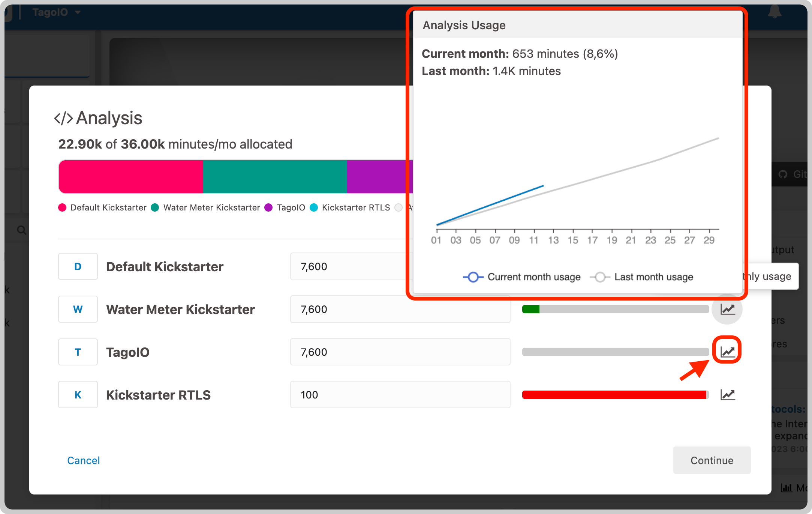Click the K avatar for Kickstarter RTLS
The height and width of the screenshot is (514, 812).
coord(78,395)
